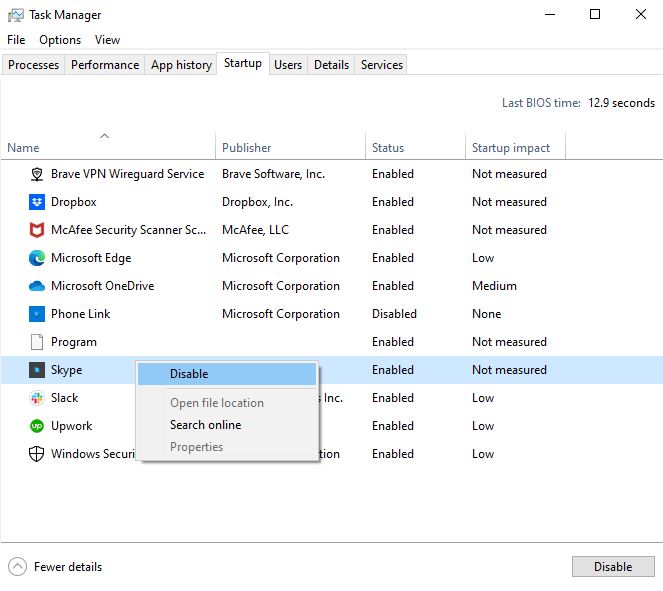This screenshot has width=663, height=591.
Task: Click the Dropbox app icon
Action: [37, 202]
